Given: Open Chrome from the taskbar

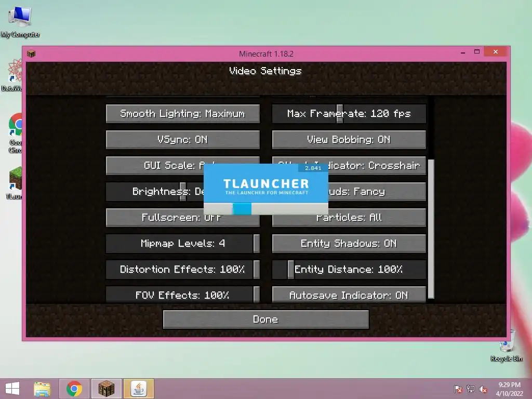Looking at the screenshot, I should point(74,389).
